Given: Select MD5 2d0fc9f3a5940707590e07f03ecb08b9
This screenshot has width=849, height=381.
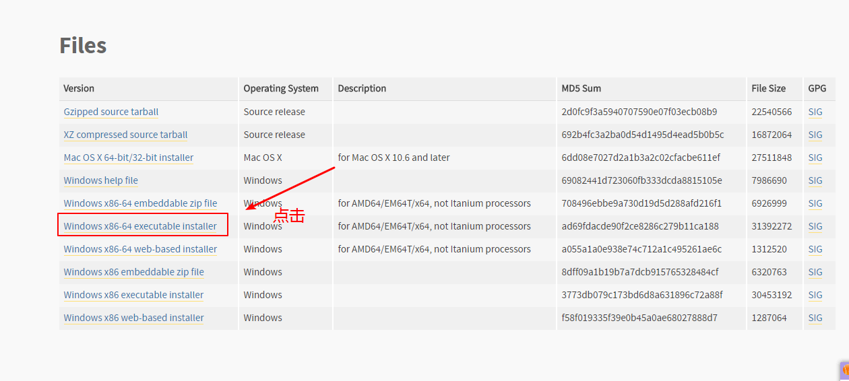Looking at the screenshot, I should click(639, 112).
